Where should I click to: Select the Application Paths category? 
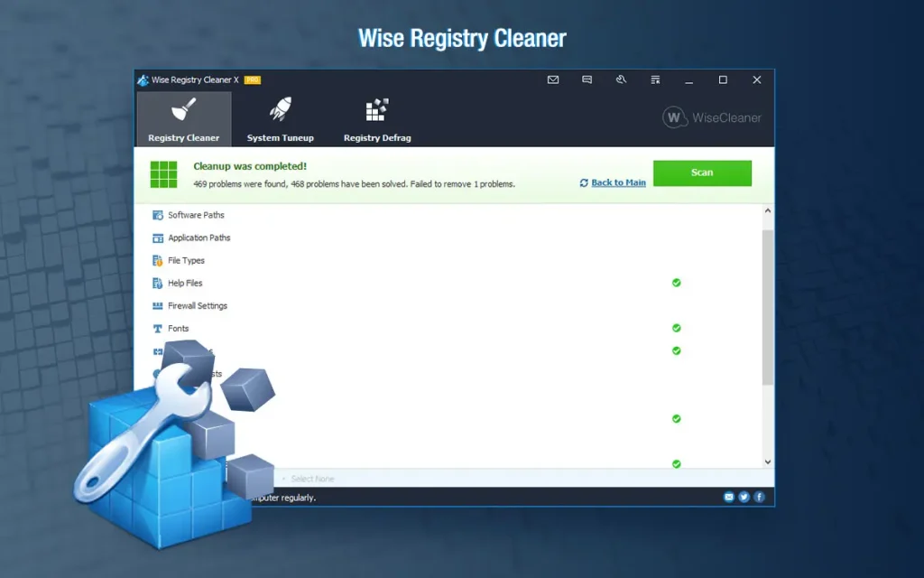[199, 238]
